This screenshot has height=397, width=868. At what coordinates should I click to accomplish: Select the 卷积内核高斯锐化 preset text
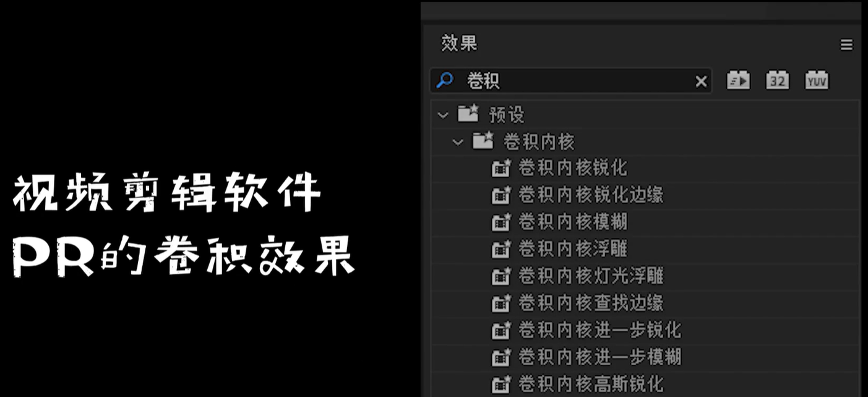(x=591, y=384)
